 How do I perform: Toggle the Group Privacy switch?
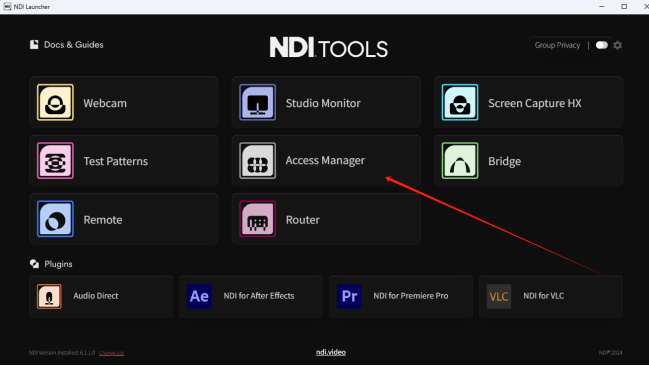[x=601, y=45]
